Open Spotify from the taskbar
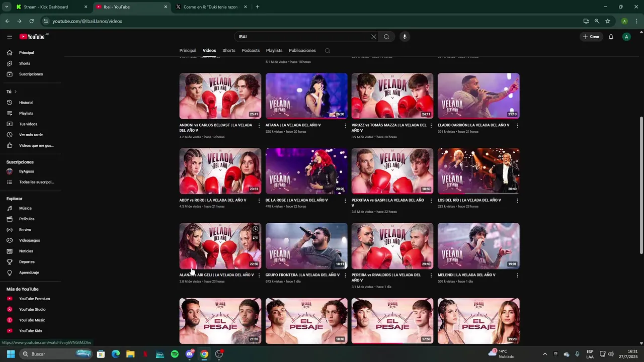The width and height of the screenshot is (644, 362). pyautogui.click(x=175, y=354)
